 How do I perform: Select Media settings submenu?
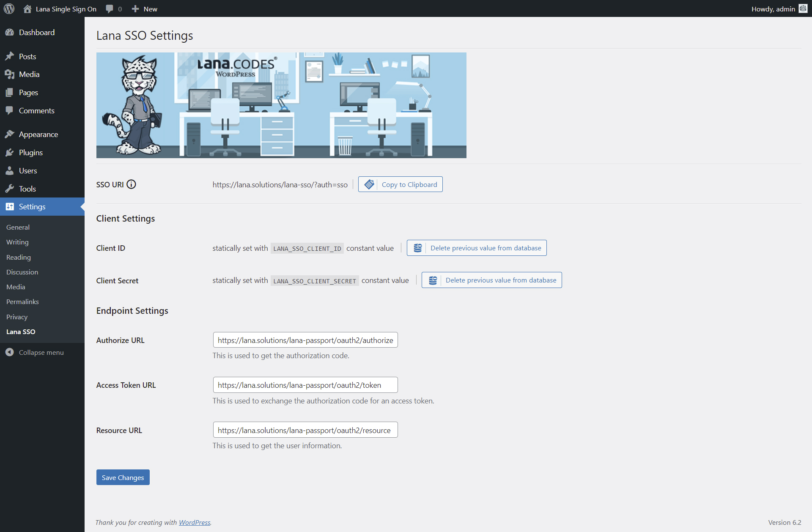[16, 287]
